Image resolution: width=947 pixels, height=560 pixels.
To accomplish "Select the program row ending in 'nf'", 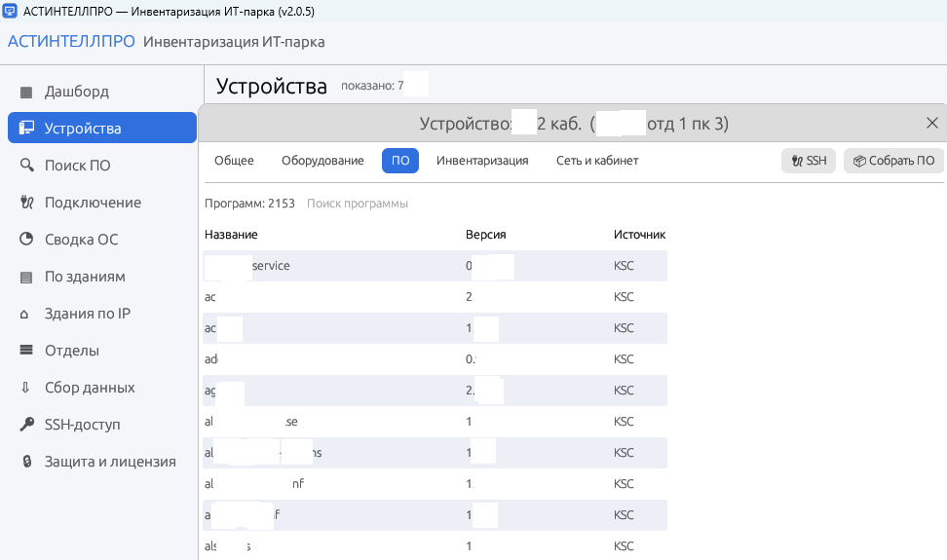I will (x=435, y=483).
